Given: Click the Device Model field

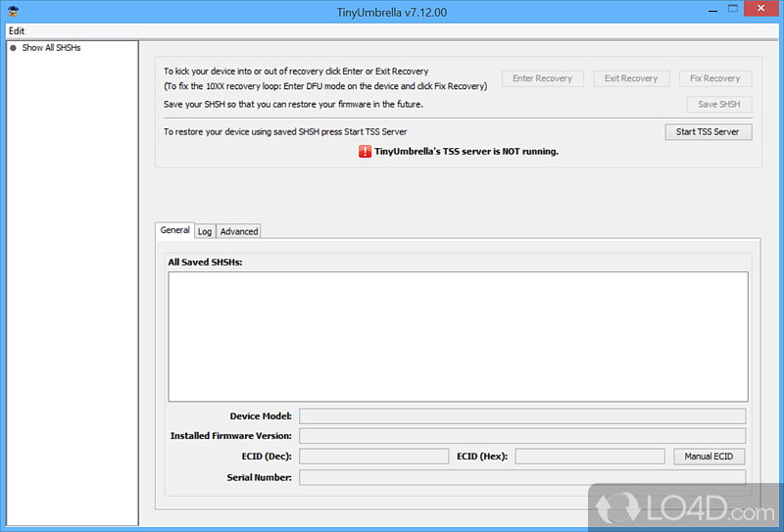Looking at the screenshot, I should (522, 416).
